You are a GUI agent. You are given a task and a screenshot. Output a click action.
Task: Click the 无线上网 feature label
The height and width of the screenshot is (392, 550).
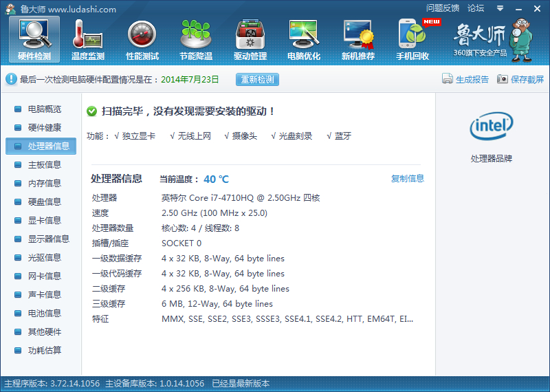click(194, 136)
